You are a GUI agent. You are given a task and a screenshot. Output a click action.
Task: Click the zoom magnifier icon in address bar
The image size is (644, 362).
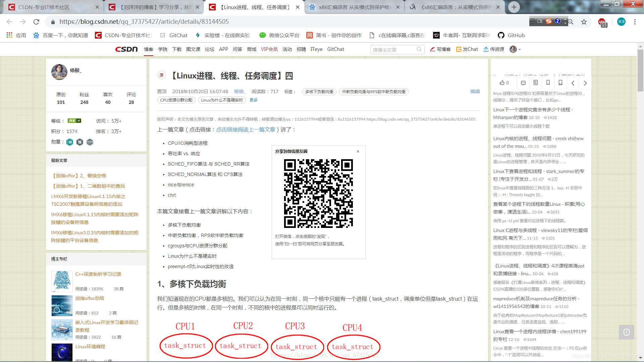[571, 22]
